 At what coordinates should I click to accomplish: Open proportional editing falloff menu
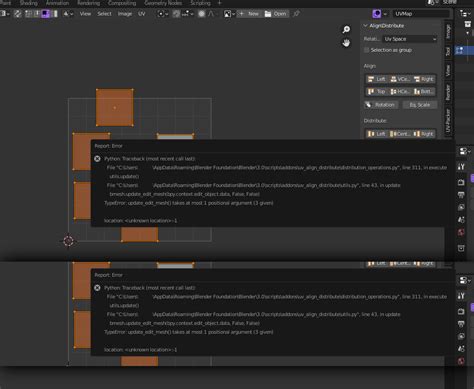[211, 14]
